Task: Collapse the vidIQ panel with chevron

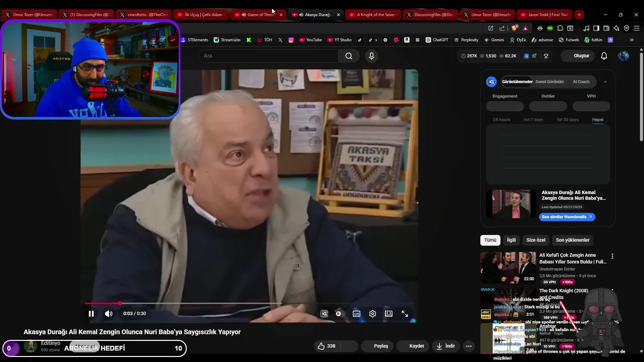Action: tap(605, 81)
